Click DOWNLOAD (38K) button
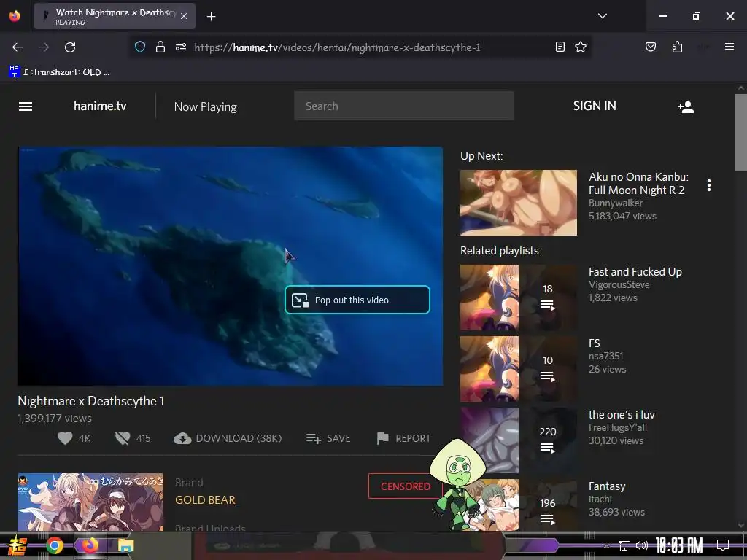The height and width of the screenshot is (560, 747). tap(228, 438)
